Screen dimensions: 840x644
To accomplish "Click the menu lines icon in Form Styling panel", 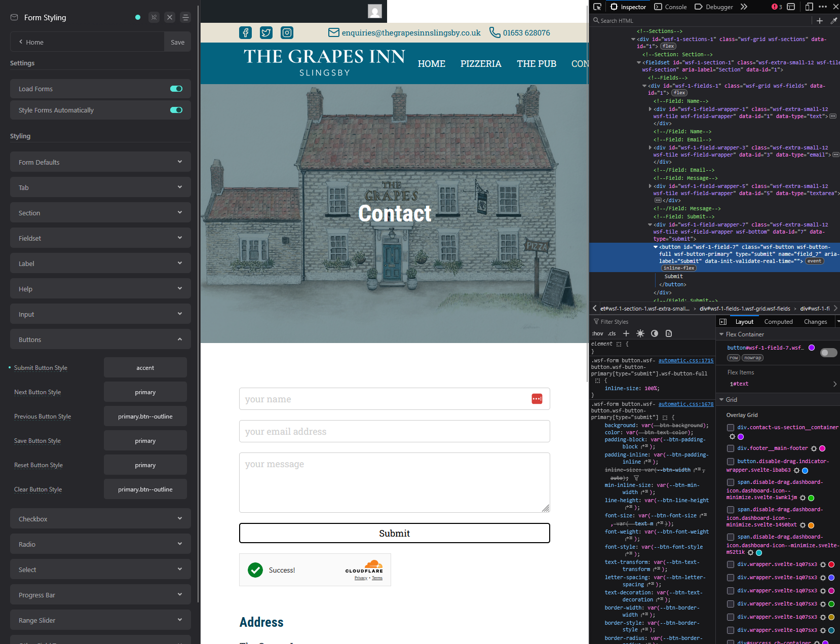I will tap(185, 17).
